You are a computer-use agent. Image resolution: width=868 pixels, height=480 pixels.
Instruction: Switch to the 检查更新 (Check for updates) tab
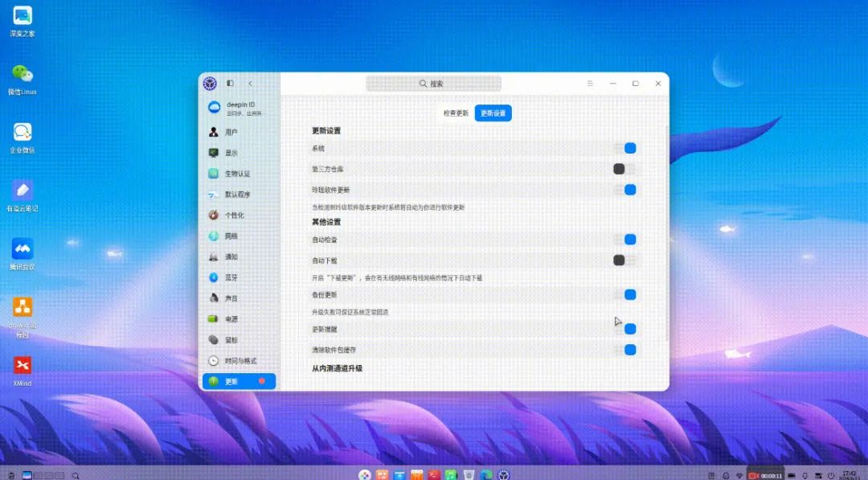pyautogui.click(x=456, y=113)
